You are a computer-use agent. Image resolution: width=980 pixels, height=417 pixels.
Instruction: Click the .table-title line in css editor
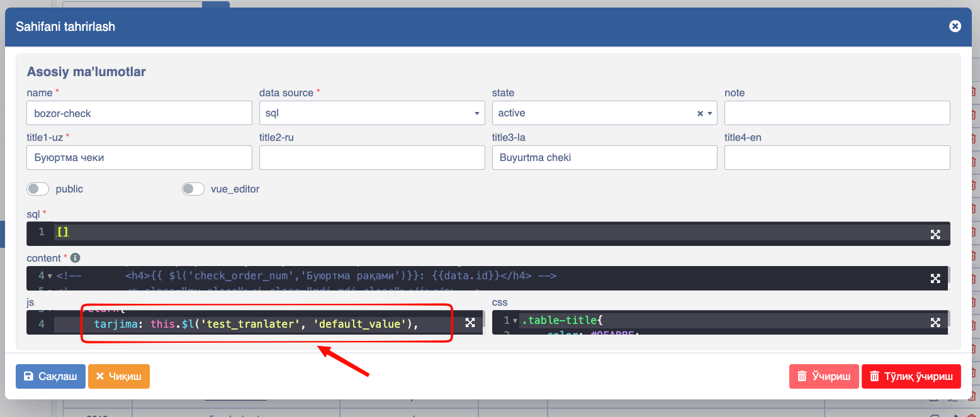[x=562, y=321]
